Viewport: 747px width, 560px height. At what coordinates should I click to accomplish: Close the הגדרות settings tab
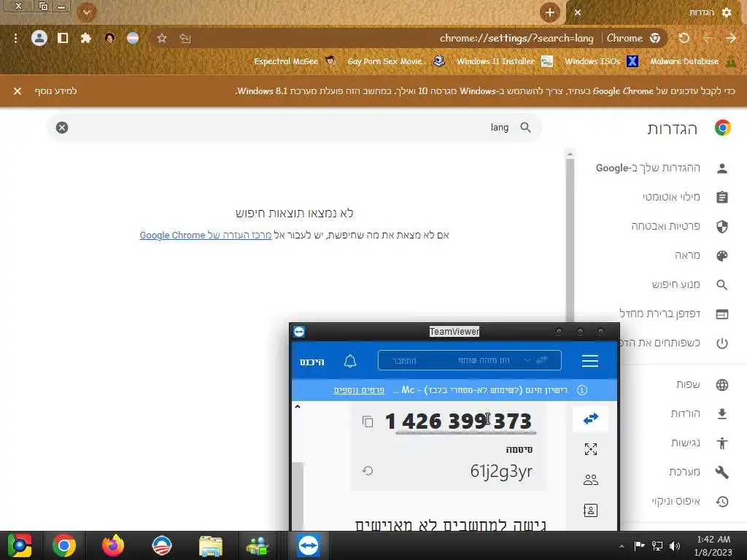[578, 13]
